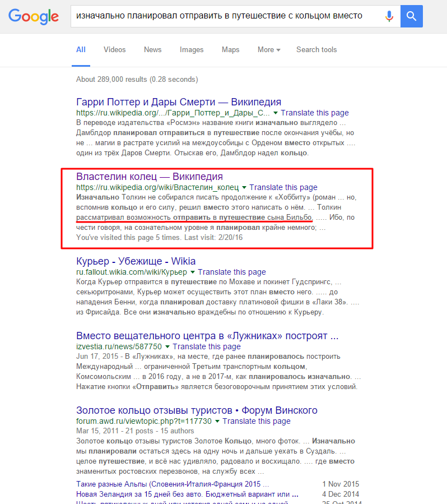The image size is (447, 504).
Task: Switch to the Videos tab
Action: (x=115, y=49)
